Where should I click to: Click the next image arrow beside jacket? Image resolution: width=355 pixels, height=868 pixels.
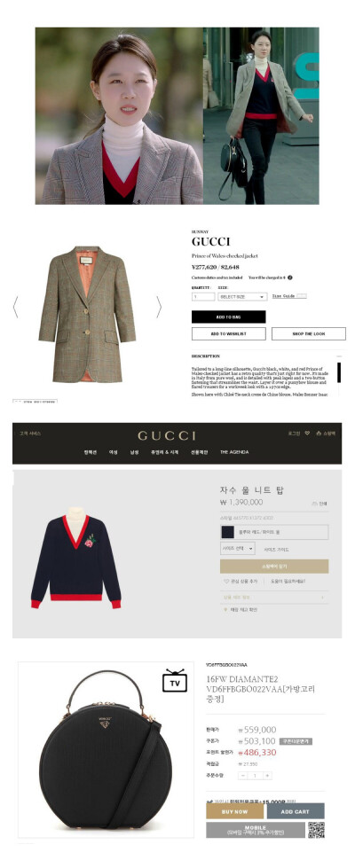(159, 307)
